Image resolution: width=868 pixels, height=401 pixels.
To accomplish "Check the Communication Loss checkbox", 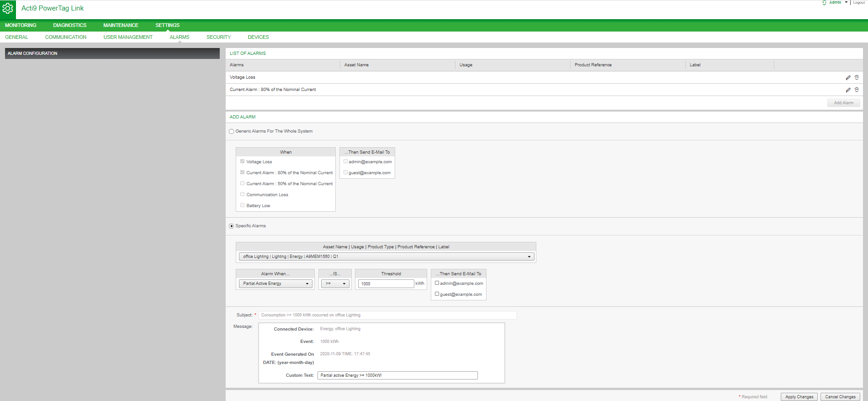I will pos(242,194).
